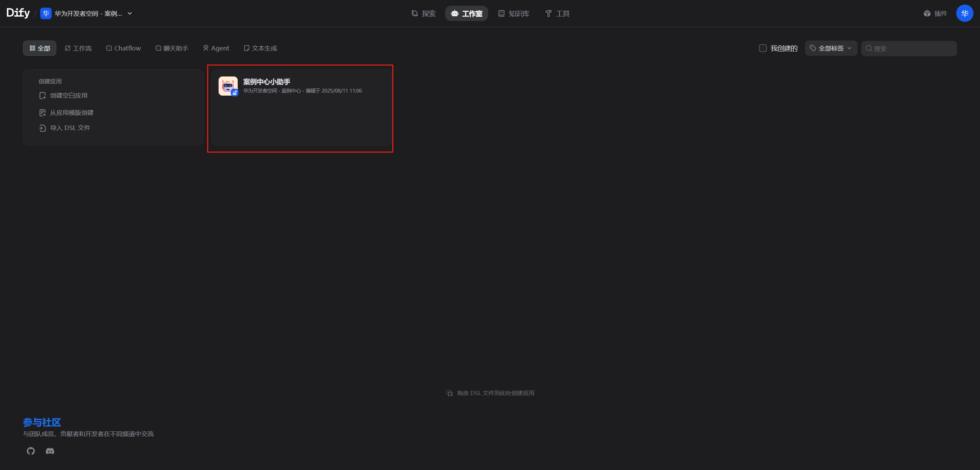Screen dimensions: 980x470
Task: Click the 探索 compass icon
Action: pyautogui.click(x=415, y=13)
